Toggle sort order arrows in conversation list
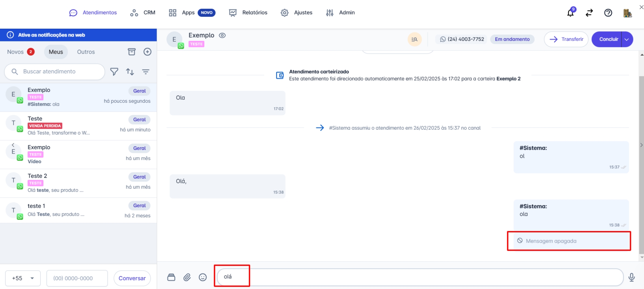644x289 pixels. pyautogui.click(x=130, y=72)
